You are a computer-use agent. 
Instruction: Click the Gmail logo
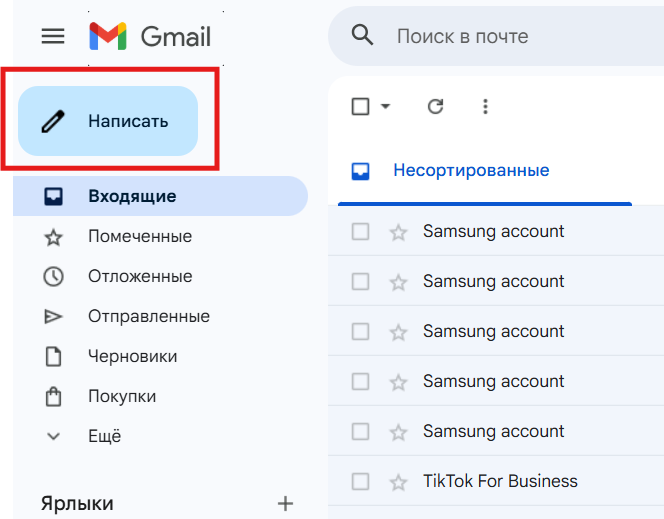[150, 36]
